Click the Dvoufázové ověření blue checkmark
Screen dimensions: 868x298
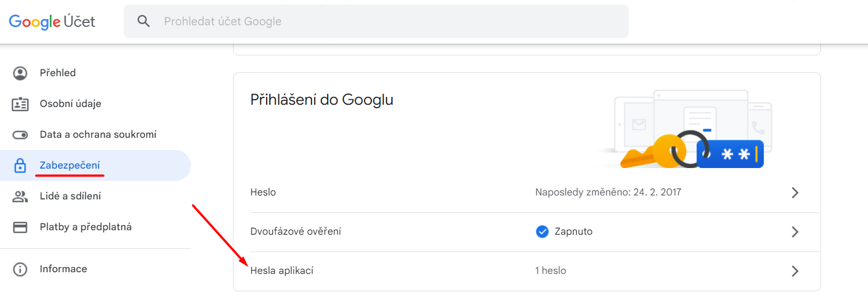[x=542, y=231]
